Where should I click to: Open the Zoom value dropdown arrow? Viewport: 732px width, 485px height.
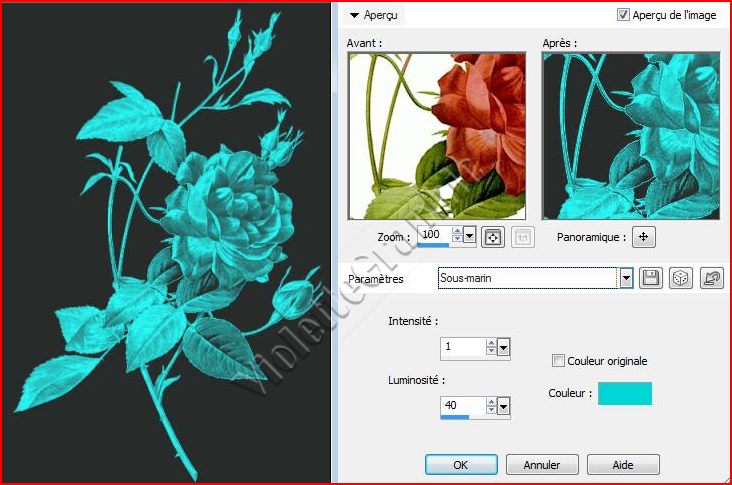point(470,237)
